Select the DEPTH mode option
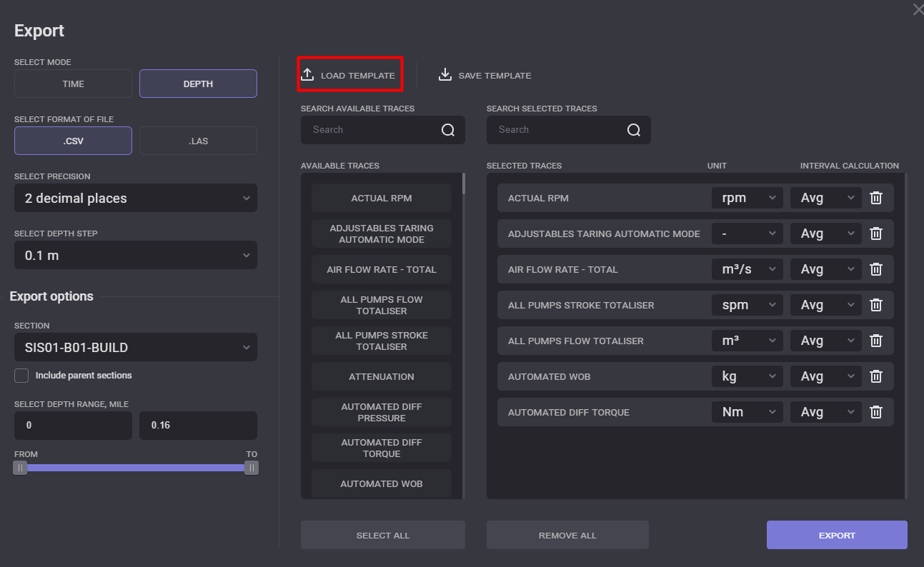924x567 pixels. 198,84
